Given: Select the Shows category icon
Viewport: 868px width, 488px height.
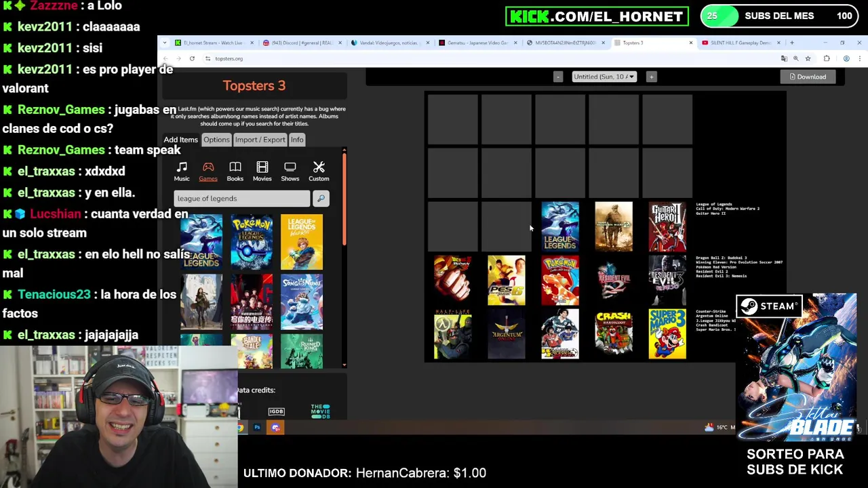Looking at the screenshot, I should click(290, 171).
